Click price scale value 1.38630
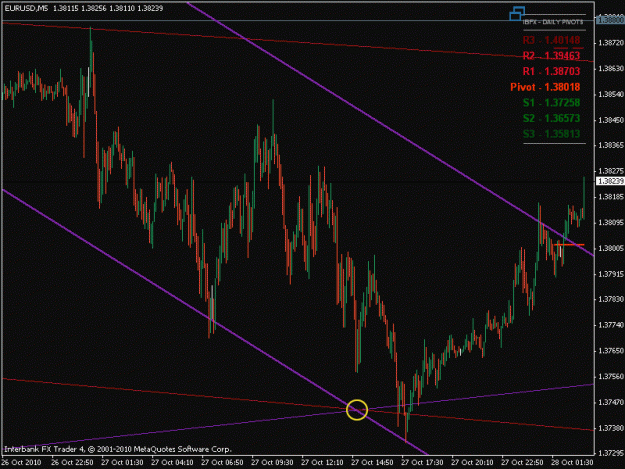 coord(611,69)
